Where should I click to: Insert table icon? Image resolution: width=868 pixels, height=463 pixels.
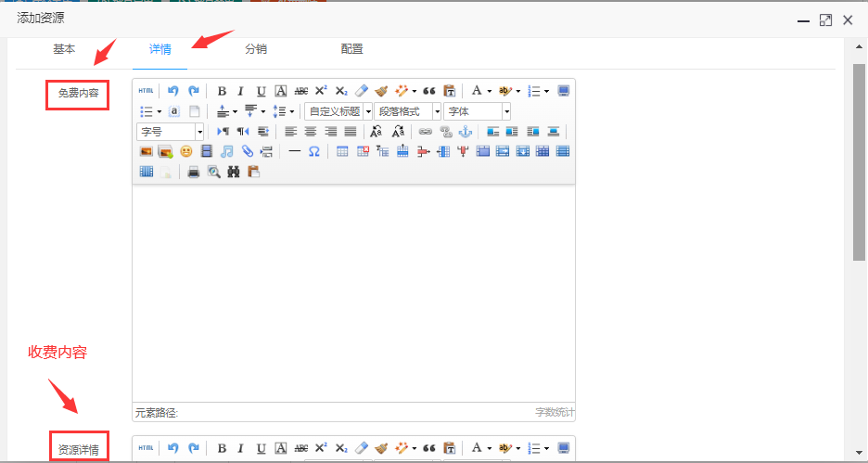tap(343, 152)
